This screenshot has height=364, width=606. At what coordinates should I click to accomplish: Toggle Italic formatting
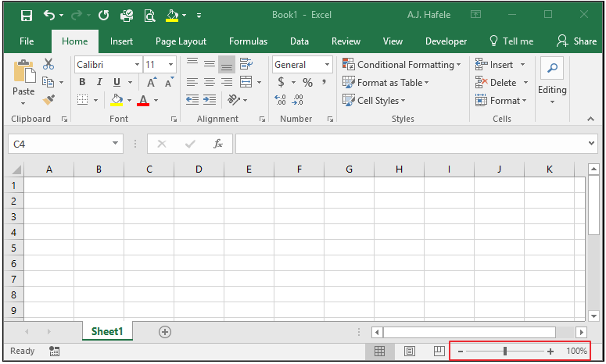99,82
